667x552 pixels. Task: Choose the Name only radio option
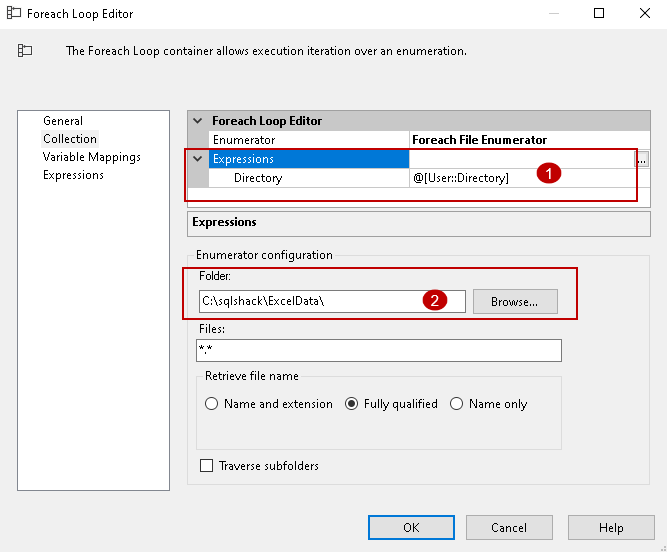click(456, 404)
